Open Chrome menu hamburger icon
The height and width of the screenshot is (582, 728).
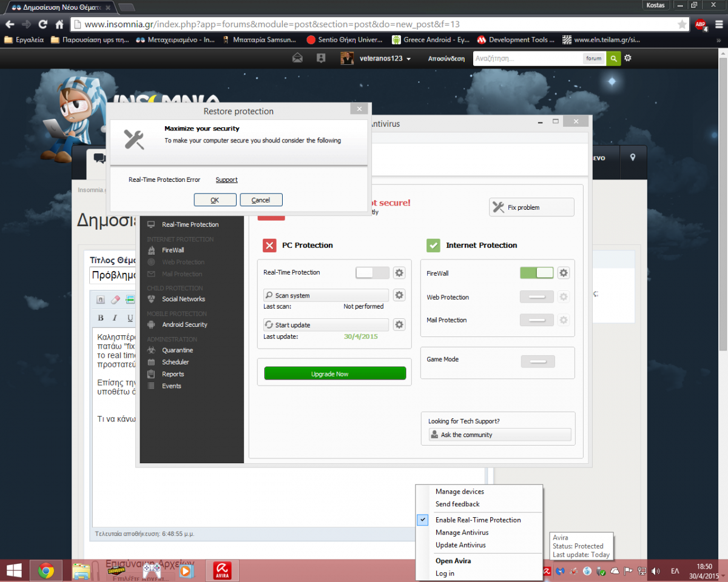[x=718, y=25]
